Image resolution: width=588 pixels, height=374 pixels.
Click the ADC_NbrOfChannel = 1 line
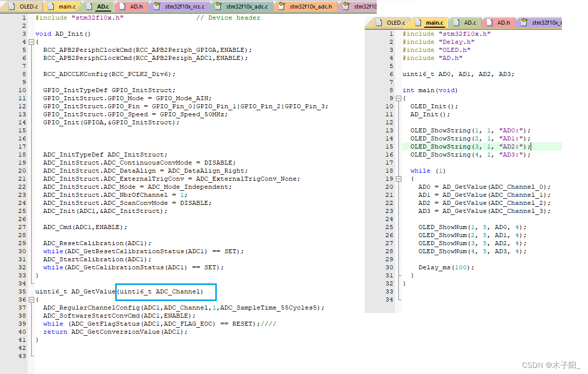pos(115,195)
